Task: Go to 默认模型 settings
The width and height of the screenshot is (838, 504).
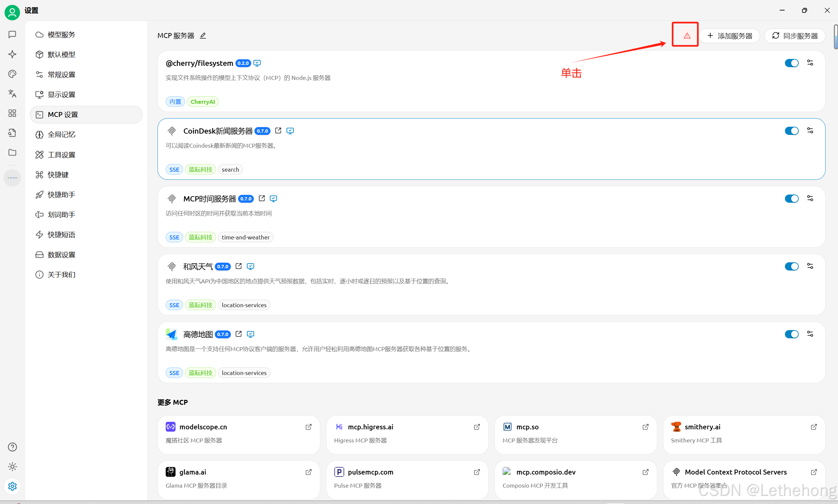Action: click(x=86, y=55)
